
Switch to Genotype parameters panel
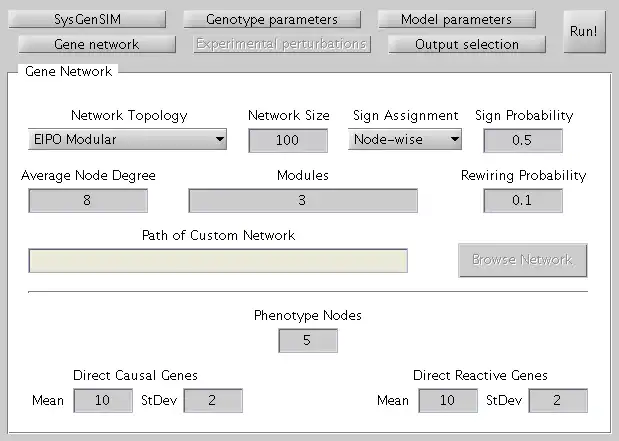(272, 19)
